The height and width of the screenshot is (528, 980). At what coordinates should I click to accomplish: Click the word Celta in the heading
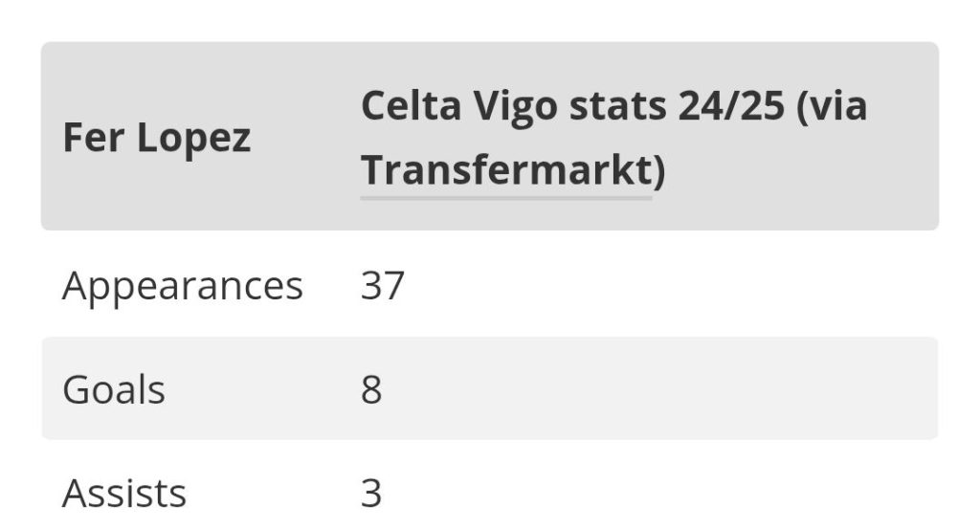(x=412, y=105)
